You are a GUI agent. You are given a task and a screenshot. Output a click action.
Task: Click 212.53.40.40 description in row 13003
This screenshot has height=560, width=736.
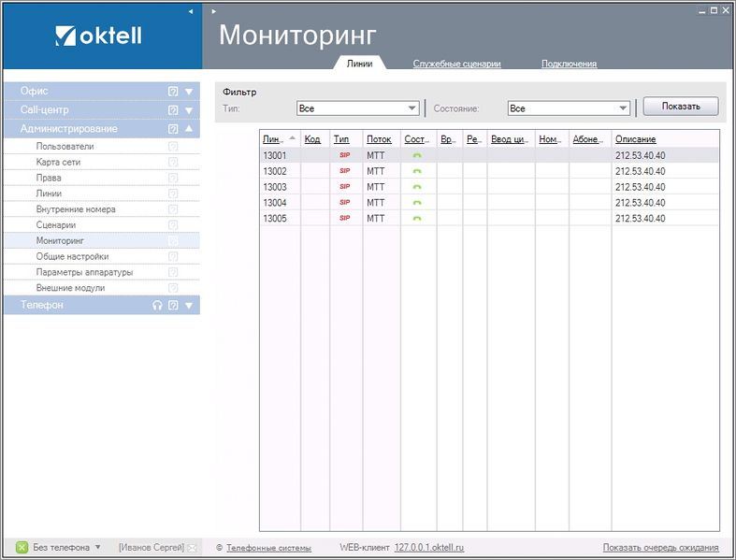click(641, 187)
